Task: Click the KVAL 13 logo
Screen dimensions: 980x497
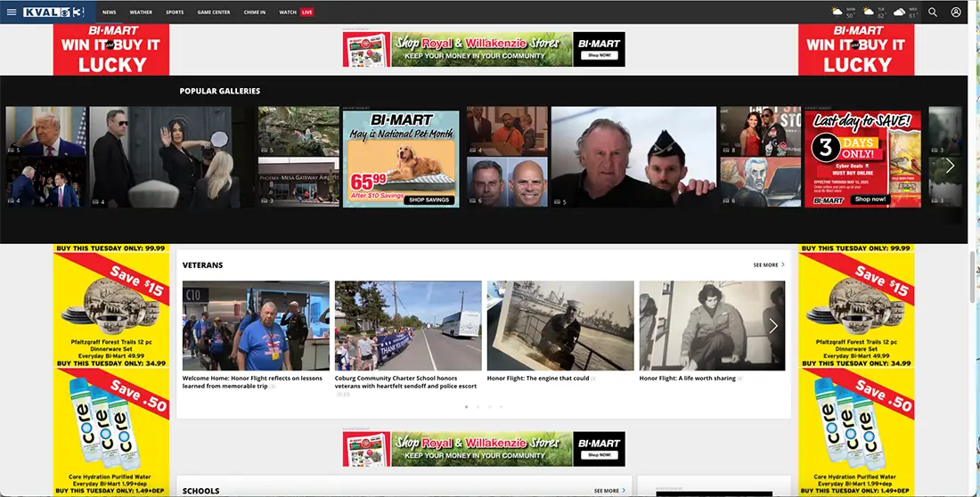Action: [x=53, y=12]
